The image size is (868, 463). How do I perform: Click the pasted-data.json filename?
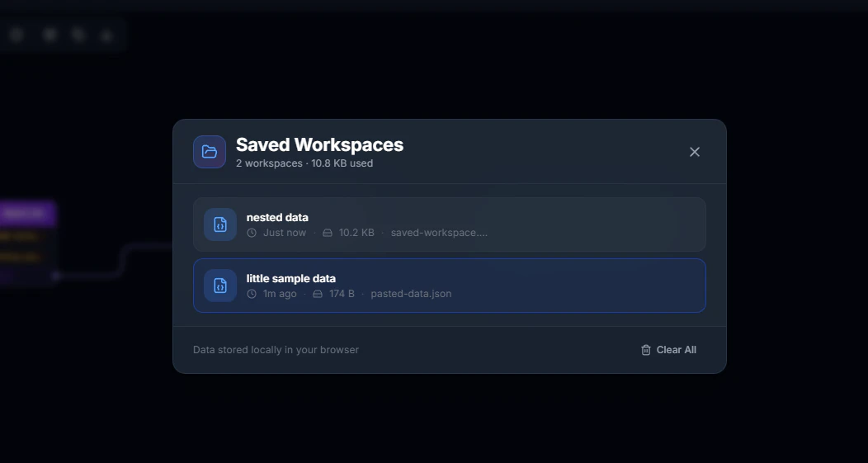click(411, 294)
